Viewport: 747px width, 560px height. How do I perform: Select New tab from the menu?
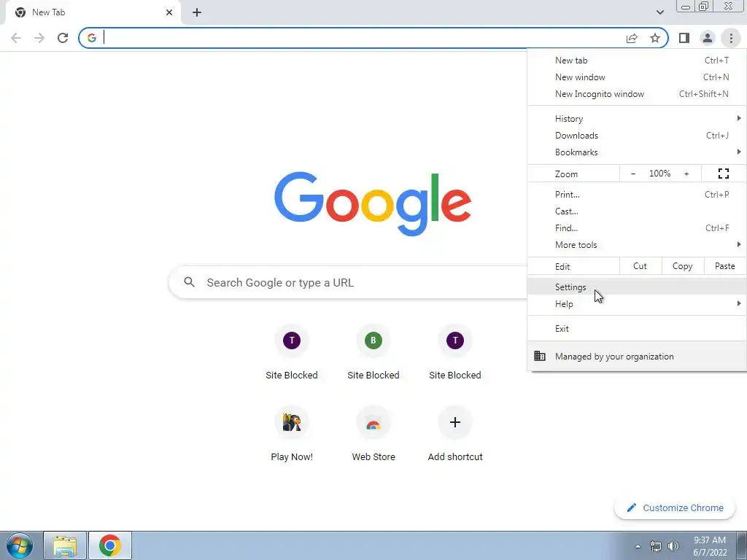pos(636,61)
